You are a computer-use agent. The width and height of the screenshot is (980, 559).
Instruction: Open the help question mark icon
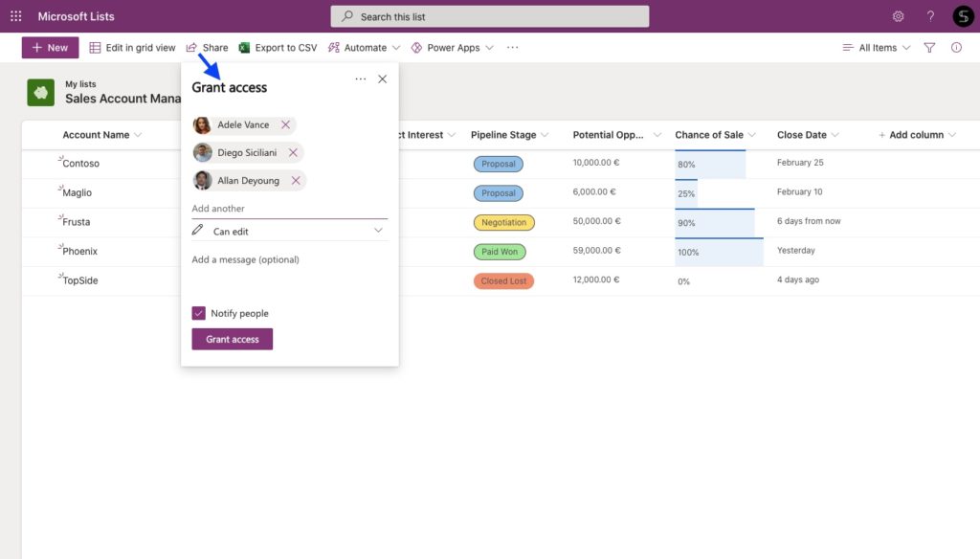930,16
